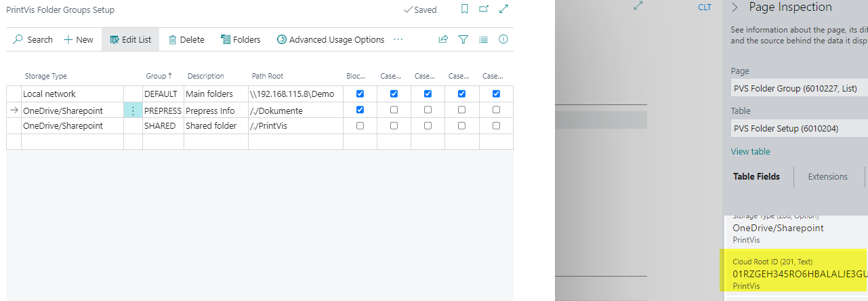Click the Search magnifier in toolbar
Viewport: 868px width, 301px height.
(18, 40)
